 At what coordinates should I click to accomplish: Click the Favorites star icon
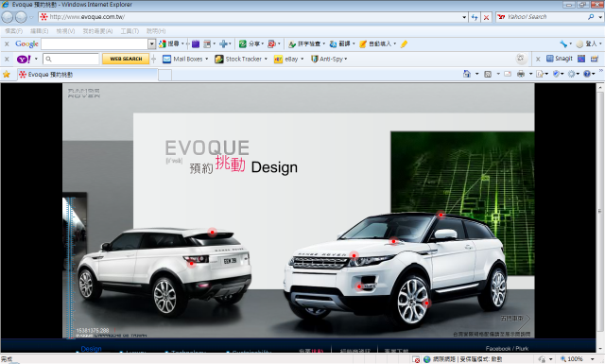pos(7,74)
